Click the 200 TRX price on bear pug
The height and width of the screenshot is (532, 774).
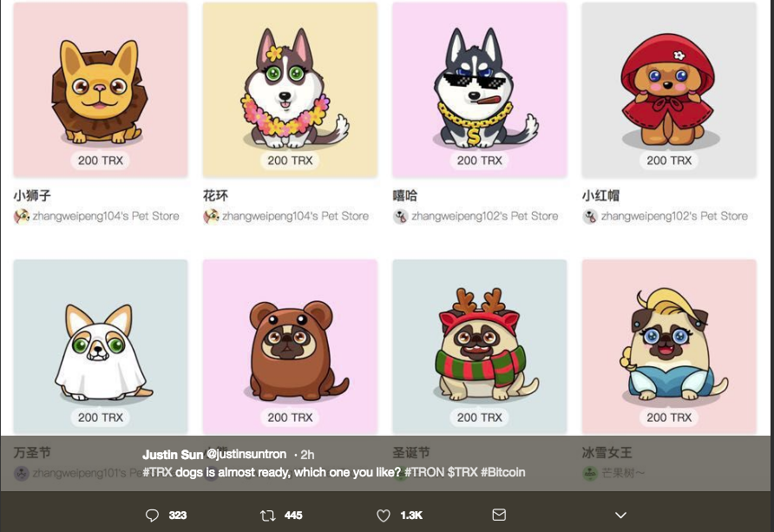click(290, 417)
